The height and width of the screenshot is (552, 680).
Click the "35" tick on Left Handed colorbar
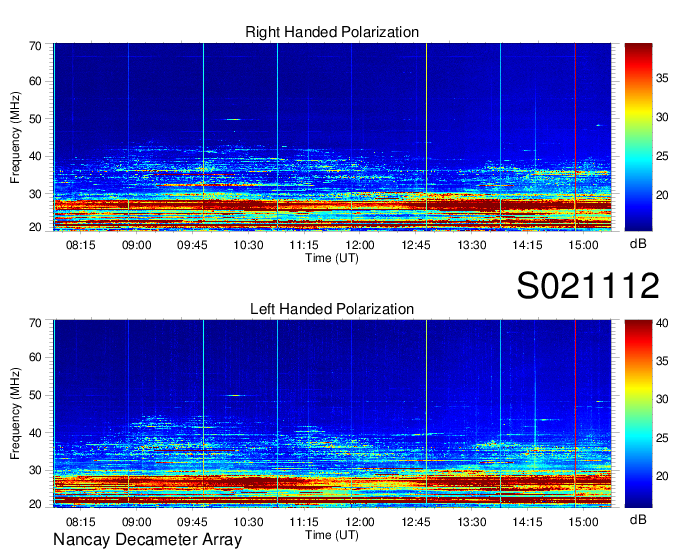coord(662,361)
